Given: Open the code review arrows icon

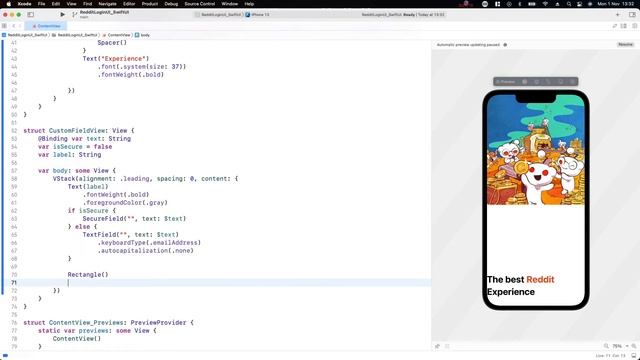Looking at the screenshot, I should coord(615,26).
